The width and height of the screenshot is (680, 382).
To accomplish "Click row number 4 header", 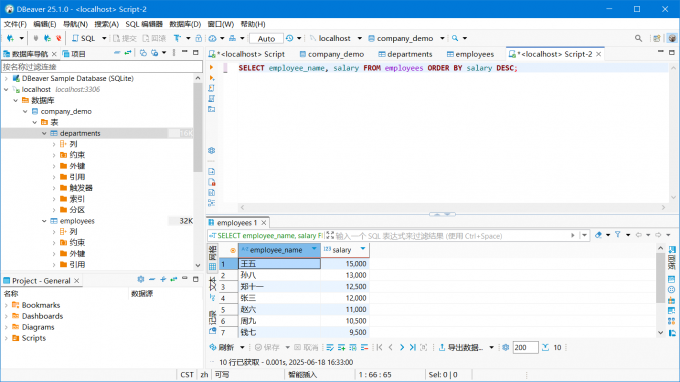I will pos(228,298).
